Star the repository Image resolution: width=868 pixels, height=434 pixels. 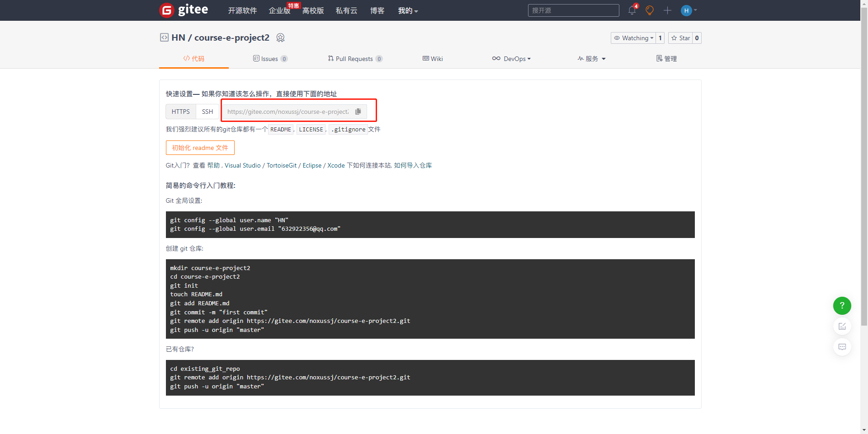click(680, 38)
